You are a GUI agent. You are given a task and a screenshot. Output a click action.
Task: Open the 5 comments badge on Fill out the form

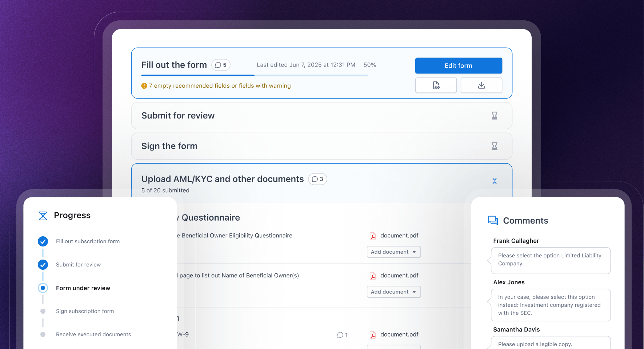[221, 65]
